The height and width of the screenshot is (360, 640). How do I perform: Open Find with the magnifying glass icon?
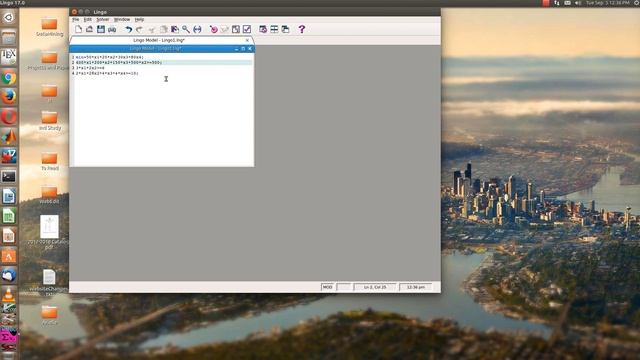(186, 29)
